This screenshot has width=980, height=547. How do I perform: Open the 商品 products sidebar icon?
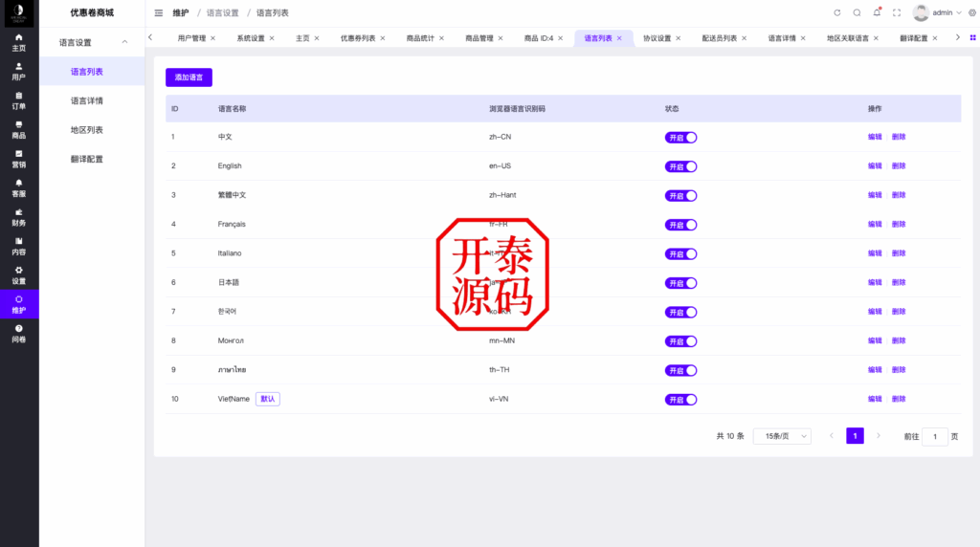(19, 130)
